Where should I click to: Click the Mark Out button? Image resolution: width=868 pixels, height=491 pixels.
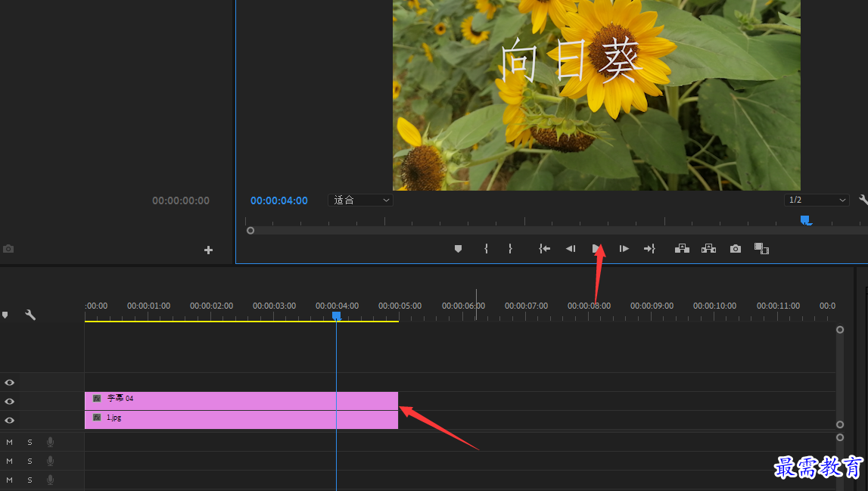coord(510,249)
